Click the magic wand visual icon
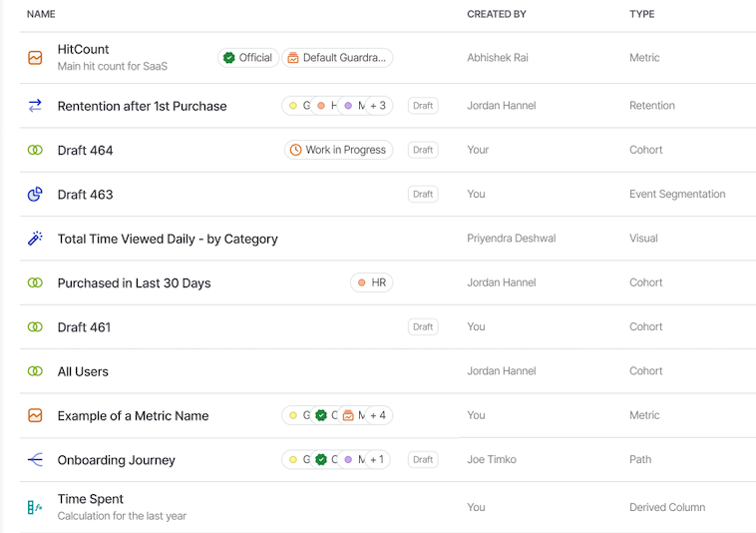 click(x=35, y=239)
